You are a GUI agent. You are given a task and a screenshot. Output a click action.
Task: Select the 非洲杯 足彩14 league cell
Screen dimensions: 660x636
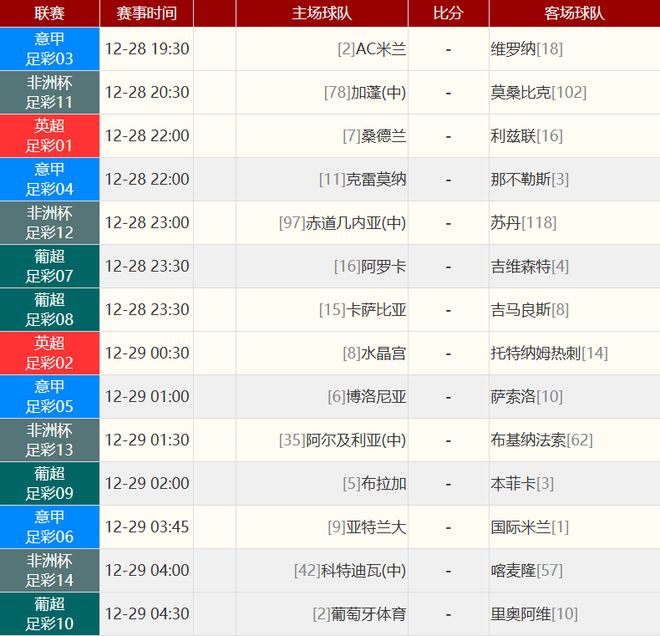(49, 570)
